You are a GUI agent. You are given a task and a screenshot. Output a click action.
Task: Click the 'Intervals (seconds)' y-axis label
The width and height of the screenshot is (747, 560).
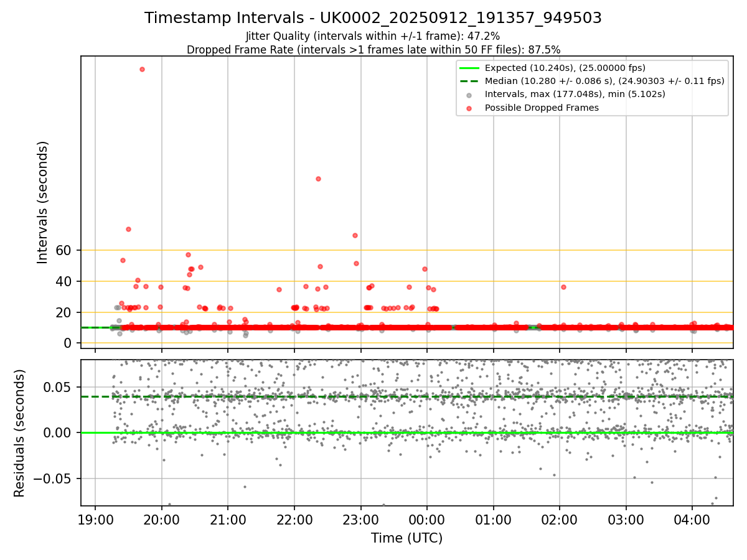pyautogui.click(x=42, y=202)
